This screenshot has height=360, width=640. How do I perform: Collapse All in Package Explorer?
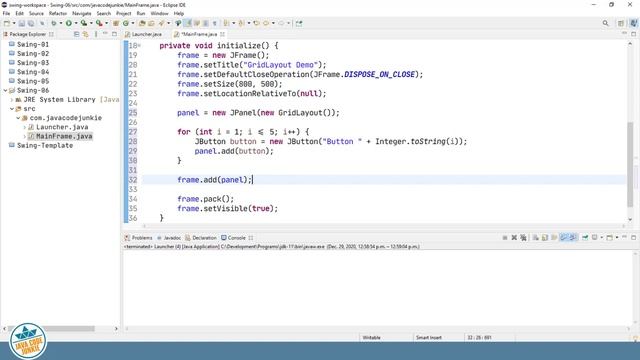76,34
